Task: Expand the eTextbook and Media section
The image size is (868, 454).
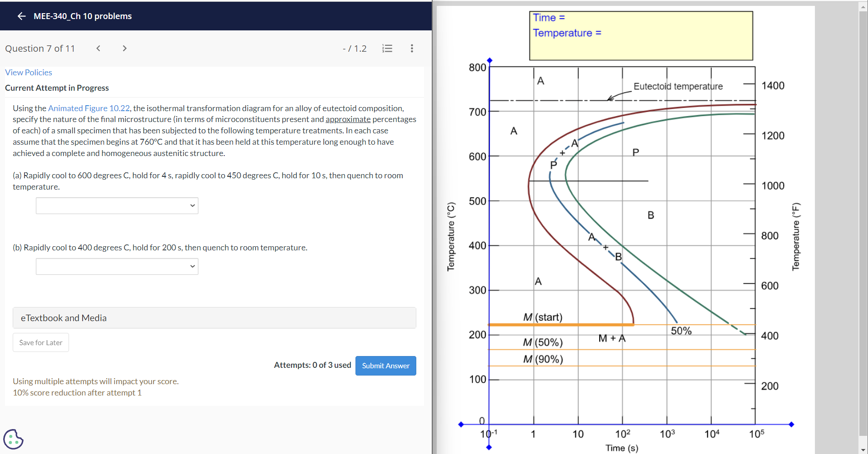Action: pyautogui.click(x=214, y=317)
